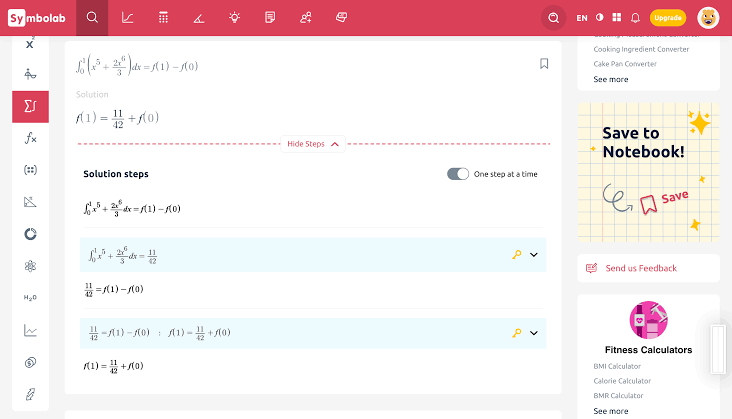Toggle One step at a time switch

(458, 174)
